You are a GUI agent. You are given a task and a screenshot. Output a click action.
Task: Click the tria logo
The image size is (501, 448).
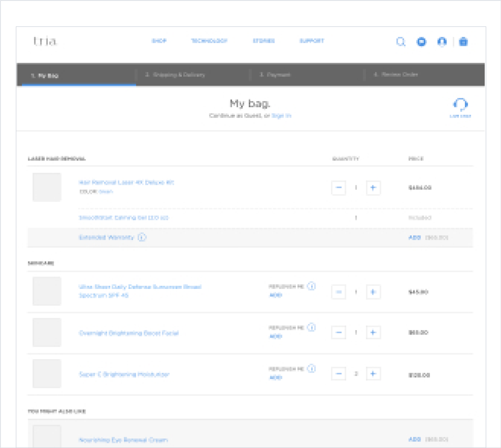pos(45,41)
